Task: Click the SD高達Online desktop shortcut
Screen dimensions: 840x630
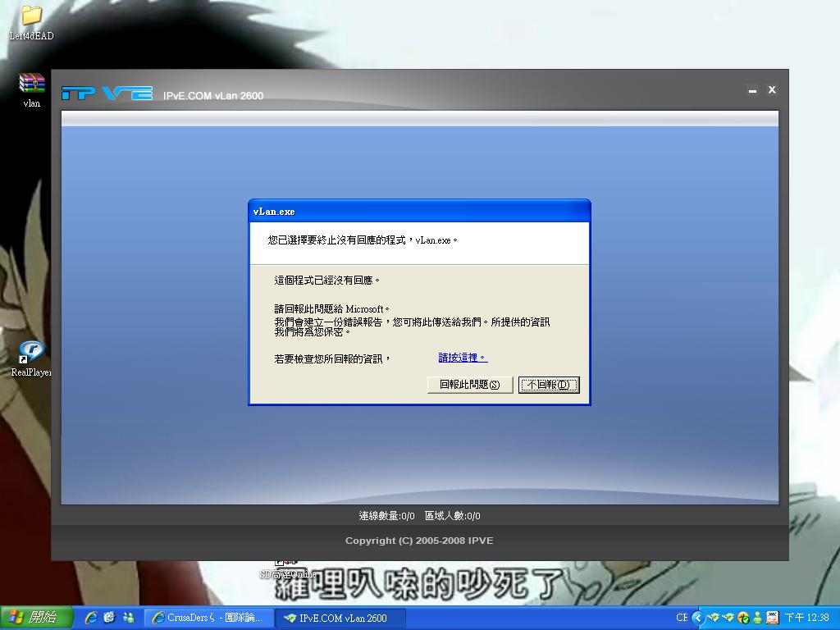Action: pos(288,569)
